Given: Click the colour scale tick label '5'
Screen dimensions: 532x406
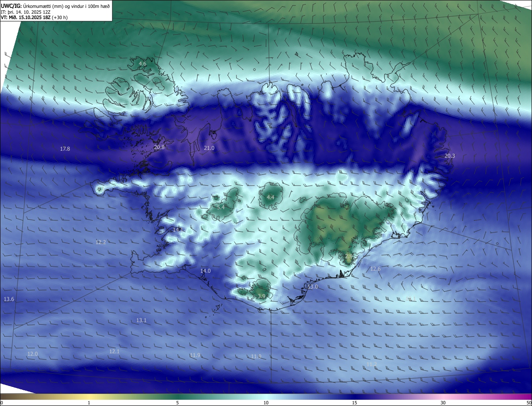Looking at the screenshot, I should (177, 403).
